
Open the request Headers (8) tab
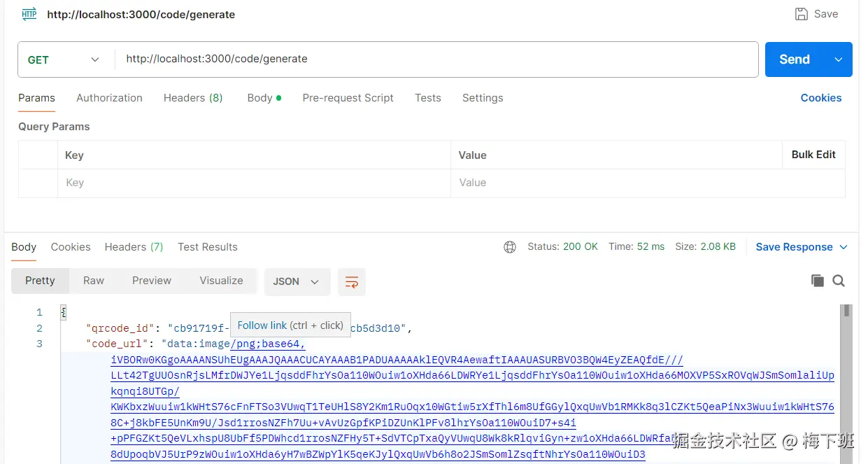pyautogui.click(x=193, y=98)
